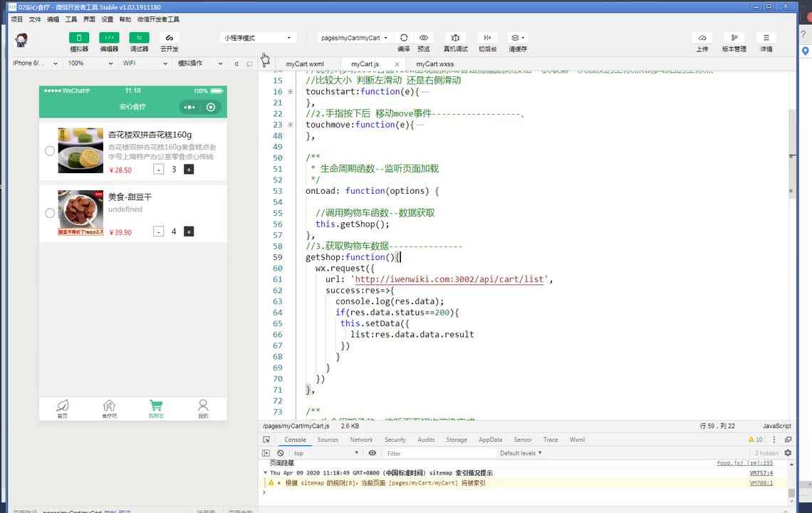
Task: Click the 上传 upload icon
Action: point(702,38)
